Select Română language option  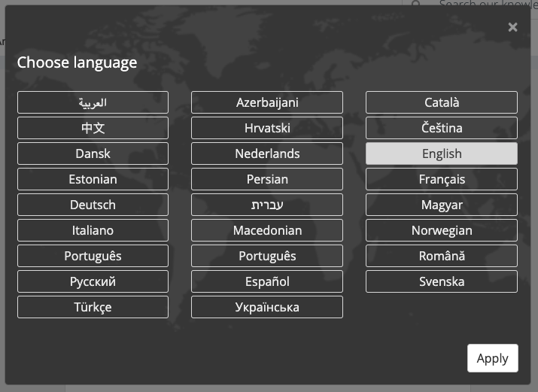point(442,256)
